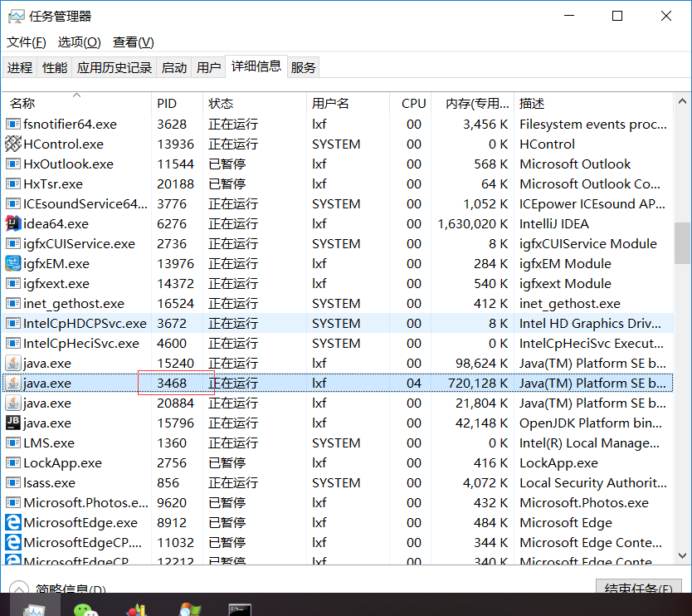
Task: Sort by the 状态 column header
Action: tap(254, 103)
